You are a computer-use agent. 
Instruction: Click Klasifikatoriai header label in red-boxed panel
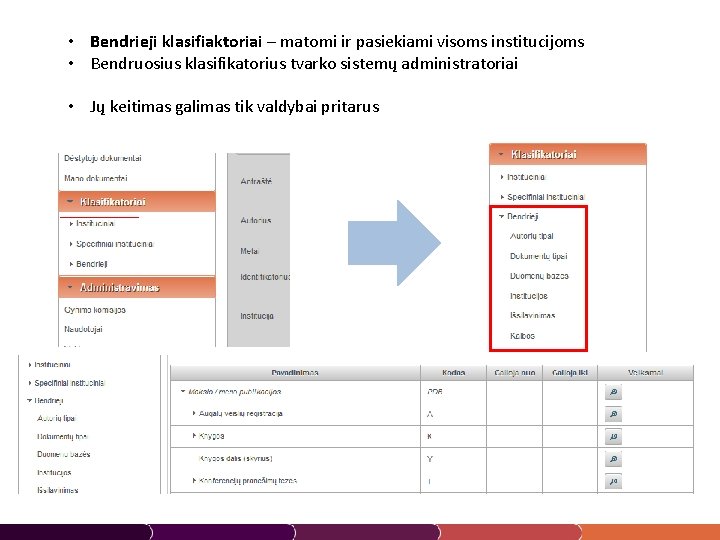pos(544,154)
